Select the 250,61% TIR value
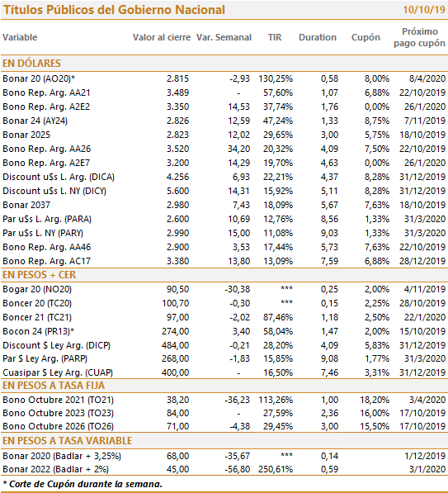Screen dimensions: 448x493 pos(276,469)
